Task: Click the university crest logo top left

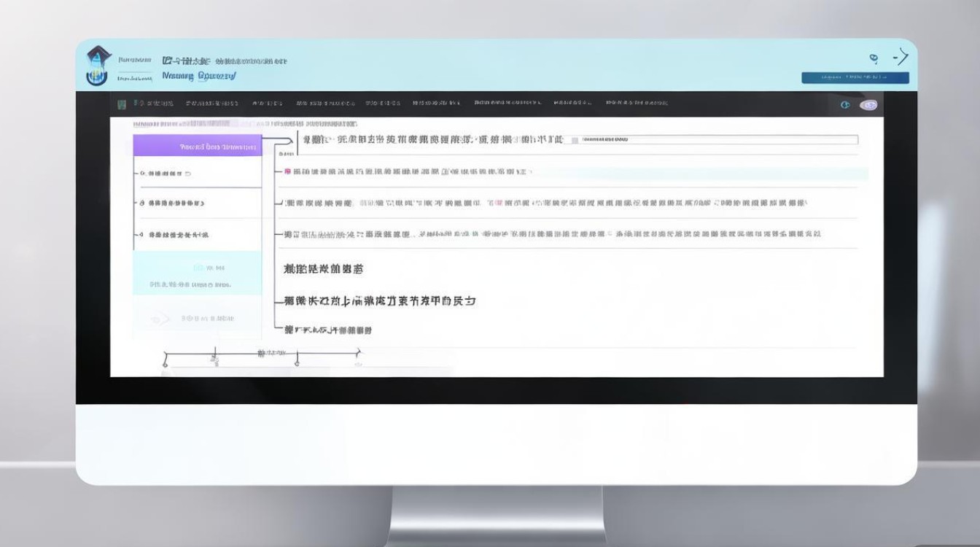Action: (x=97, y=64)
